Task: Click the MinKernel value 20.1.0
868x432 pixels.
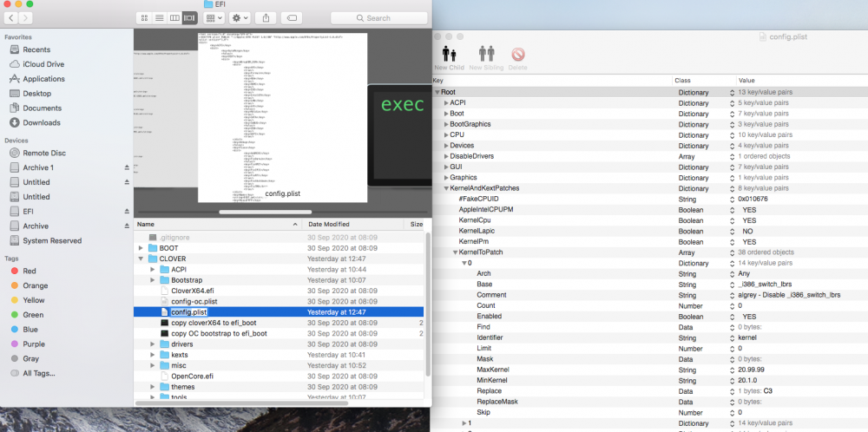Action: click(x=747, y=381)
